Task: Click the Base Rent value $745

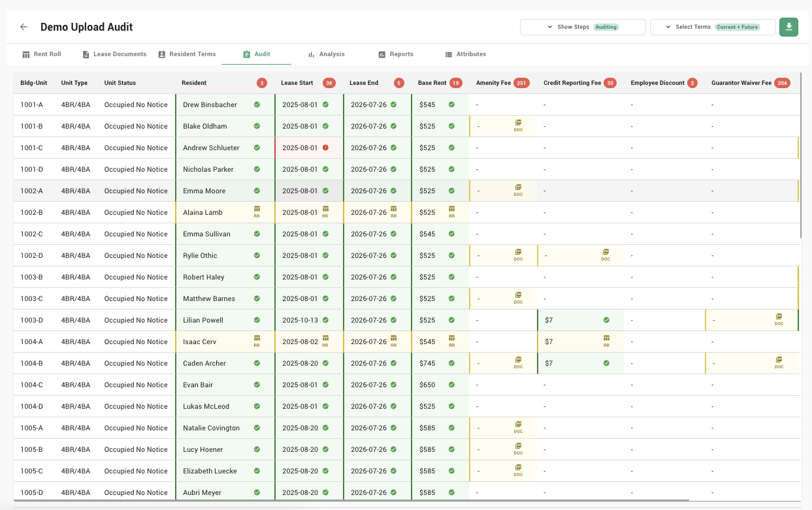Action: tap(427, 363)
